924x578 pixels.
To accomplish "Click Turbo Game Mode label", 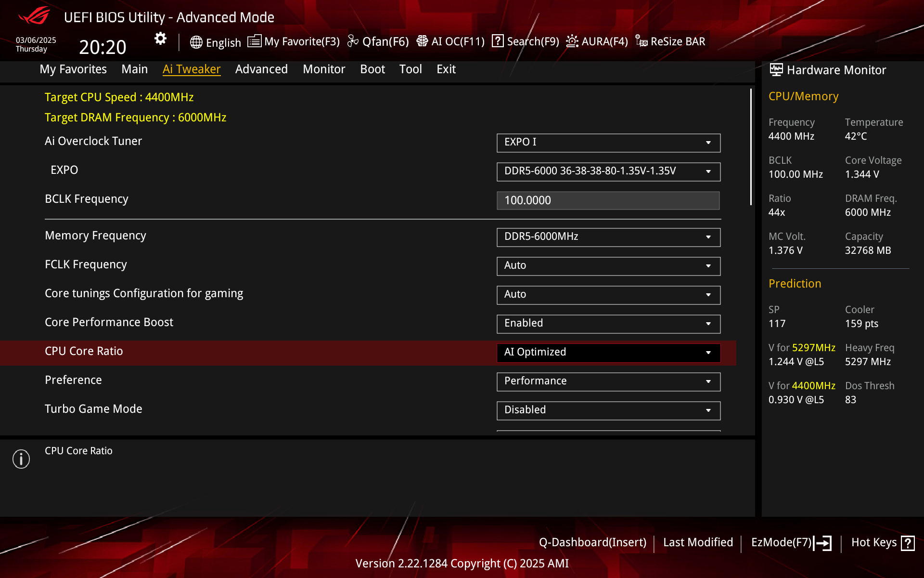I will (93, 409).
